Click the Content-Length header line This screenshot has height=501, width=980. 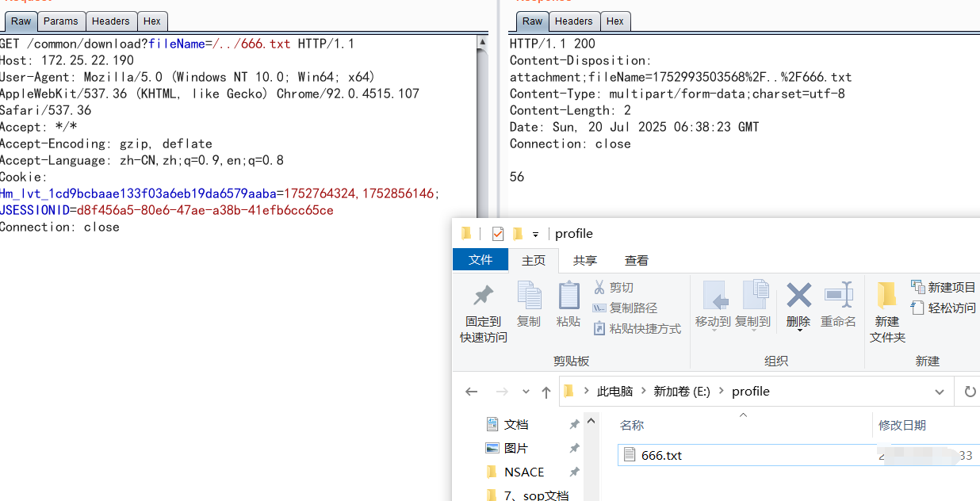coord(570,110)
